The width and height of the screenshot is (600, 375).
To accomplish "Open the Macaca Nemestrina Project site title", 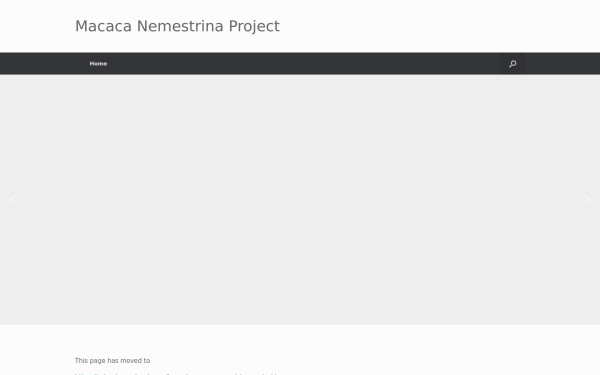I will (177, 26).
